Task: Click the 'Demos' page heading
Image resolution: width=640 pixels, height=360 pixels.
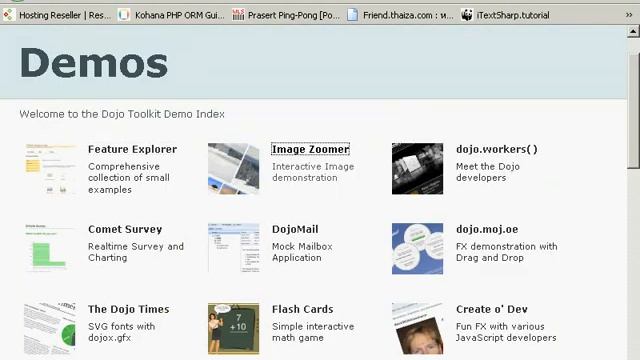Action: (93, 62)
